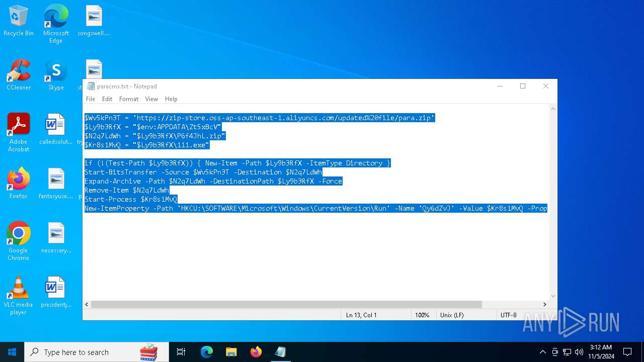Click the down arrow of vertical scrollbar

pyautogui.click(x=553, y=296)
